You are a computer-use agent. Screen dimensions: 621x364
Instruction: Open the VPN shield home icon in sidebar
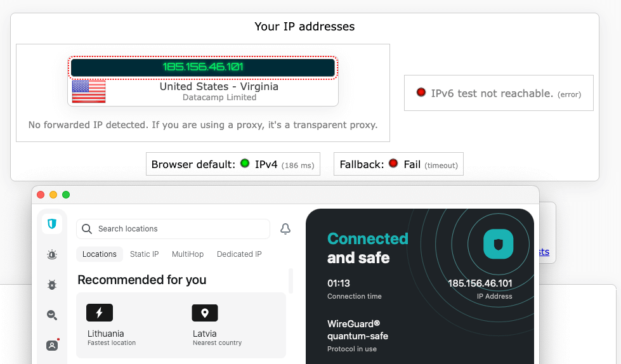coord(52,224)
